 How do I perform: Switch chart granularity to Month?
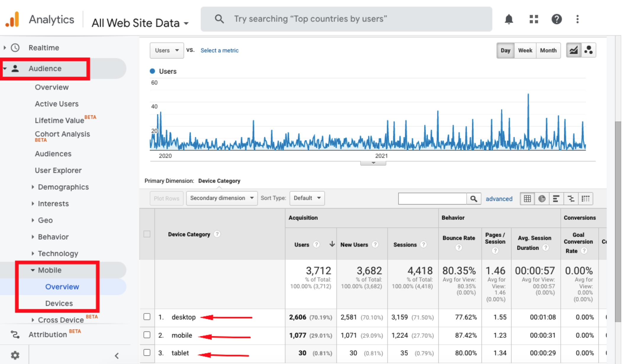coord(548,50)
